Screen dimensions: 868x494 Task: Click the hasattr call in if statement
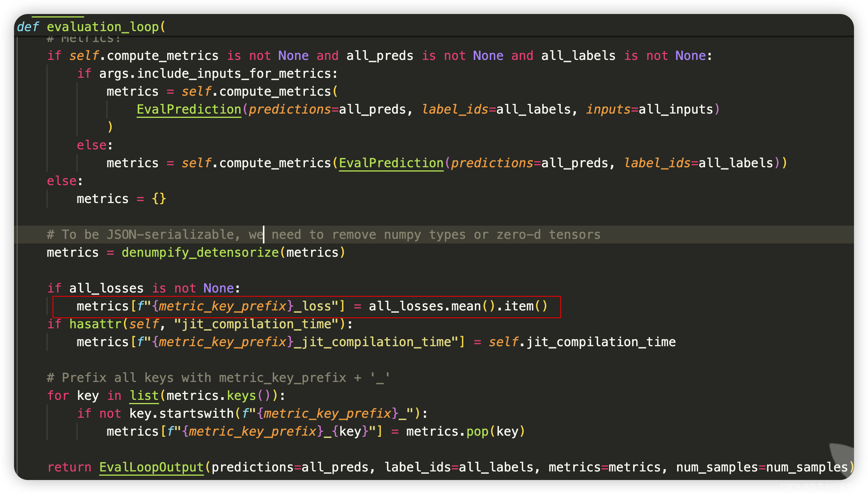96,324
